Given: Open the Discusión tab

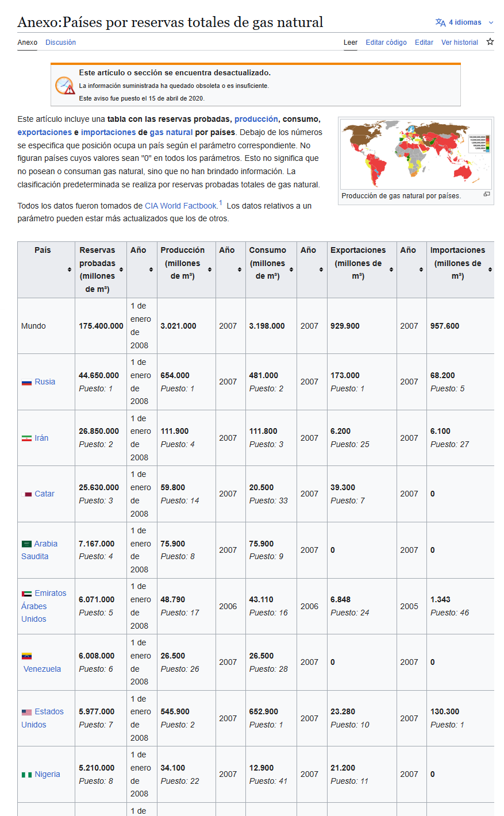Looking at the screenshot, I should click(x=60, y=43).
